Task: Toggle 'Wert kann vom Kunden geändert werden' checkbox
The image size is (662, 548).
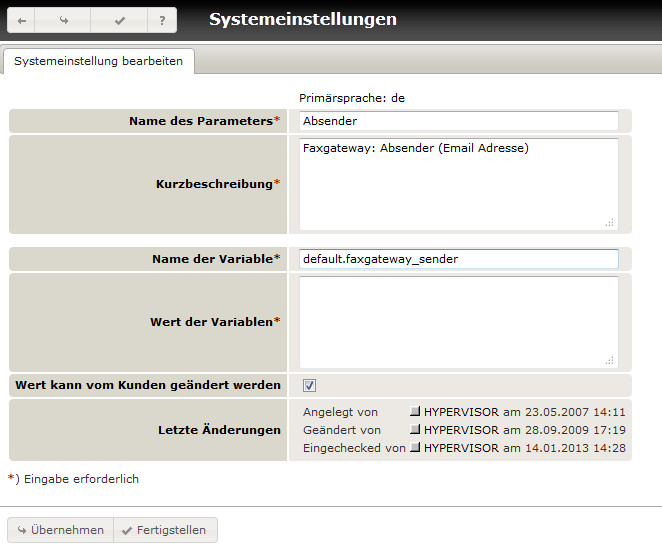Action: pyautogui.click(x=310, y=385)
